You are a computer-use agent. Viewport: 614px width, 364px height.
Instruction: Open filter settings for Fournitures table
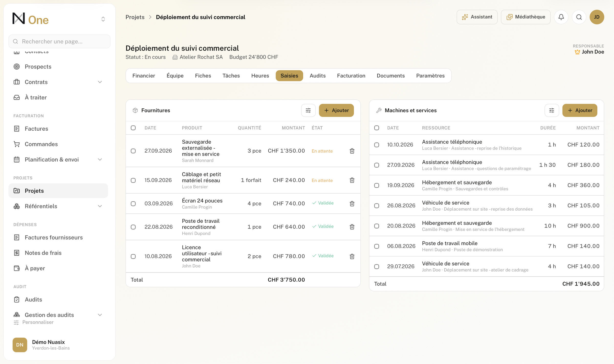(x=308, y=110)
